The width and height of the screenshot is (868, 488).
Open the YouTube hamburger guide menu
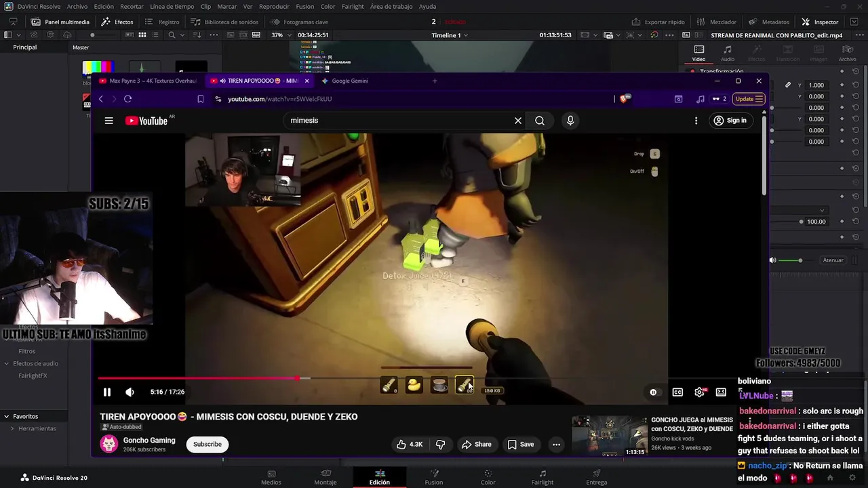pos(108,121)
